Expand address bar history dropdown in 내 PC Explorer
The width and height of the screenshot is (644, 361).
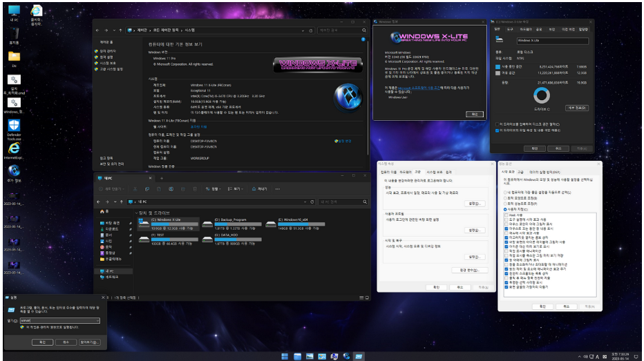click(305, 202)
